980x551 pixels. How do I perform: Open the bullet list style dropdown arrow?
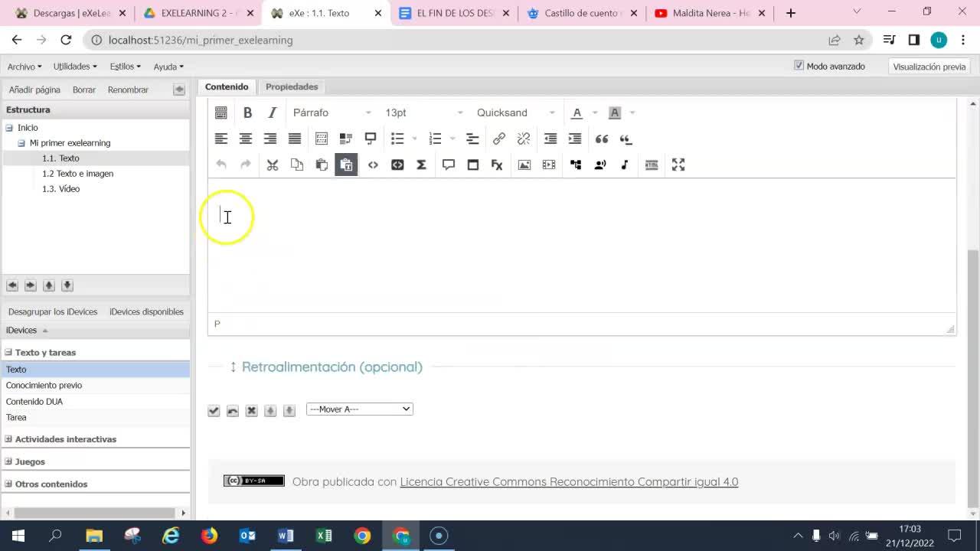(415, 139)
